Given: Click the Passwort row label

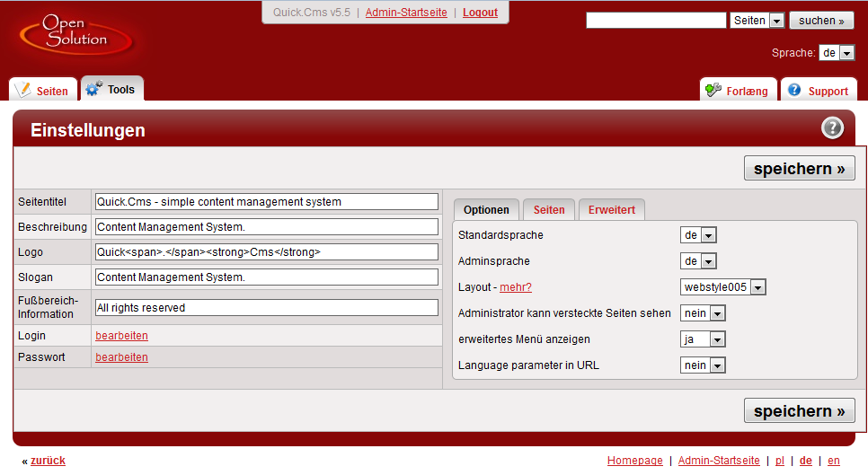Looking at the screenshot, I should 41,357.
